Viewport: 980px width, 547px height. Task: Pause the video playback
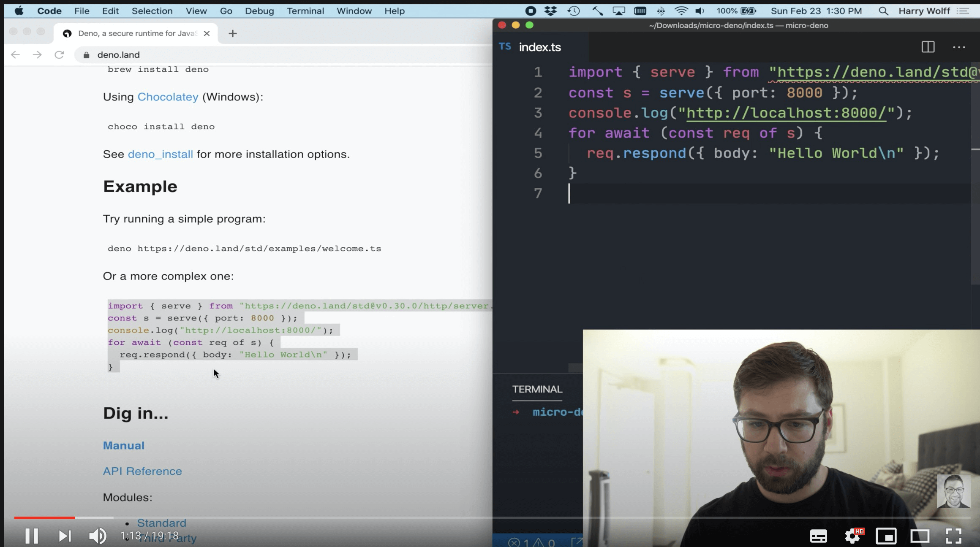[32, 536]
